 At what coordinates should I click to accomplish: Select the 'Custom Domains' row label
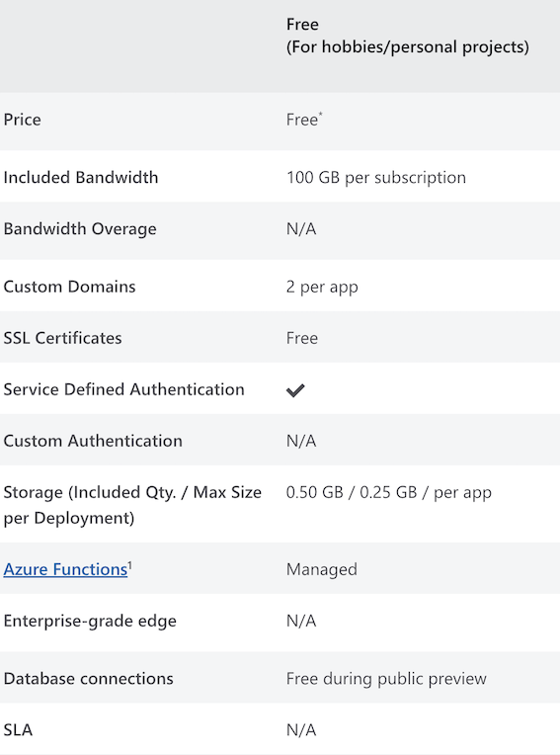click(x=69, y=287)
